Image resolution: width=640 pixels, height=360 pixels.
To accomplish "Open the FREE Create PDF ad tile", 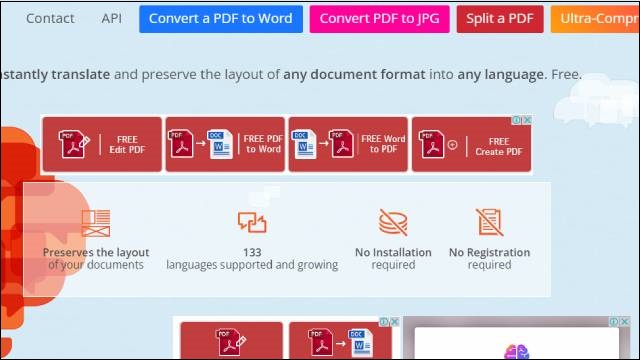I will point(471,144).
